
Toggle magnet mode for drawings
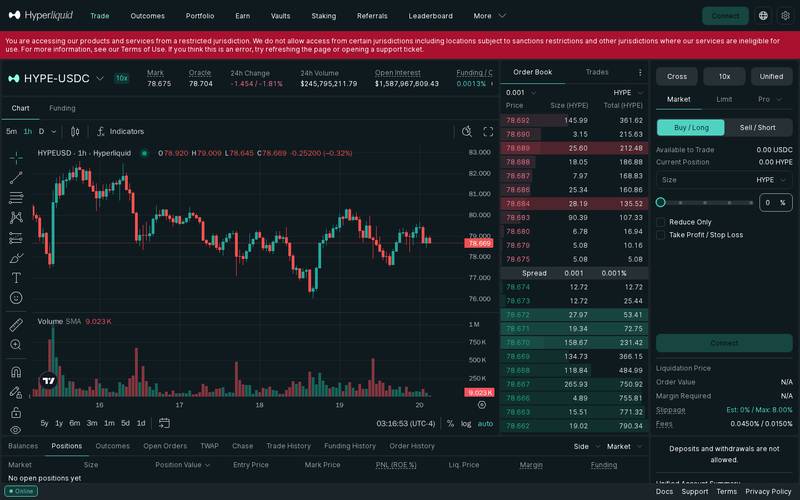[16, 371]
